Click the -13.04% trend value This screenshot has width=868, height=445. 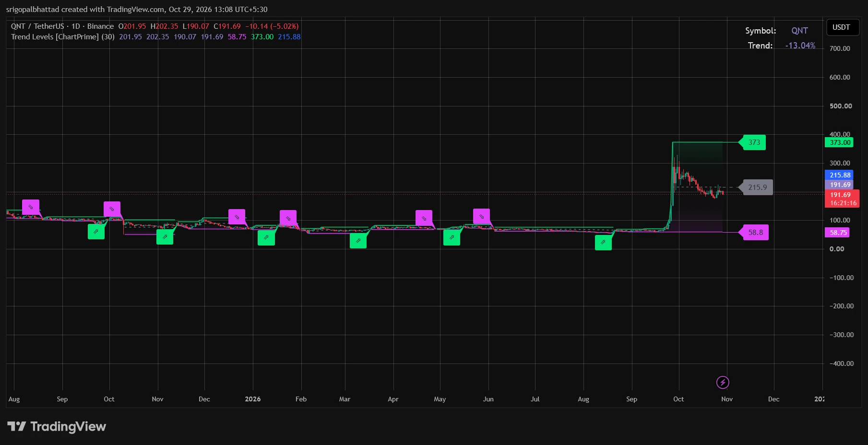click(800, 46)
